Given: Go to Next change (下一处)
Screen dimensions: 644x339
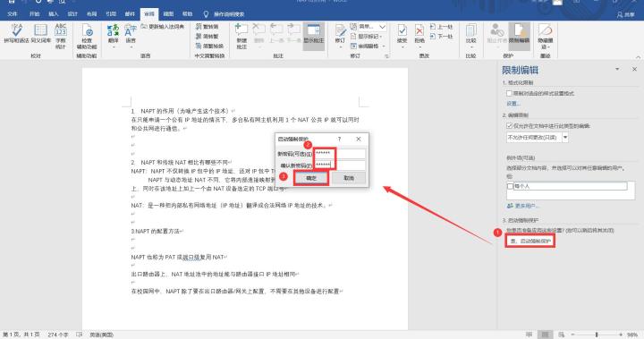Looking at the screenshot, I should click(441, 37).
